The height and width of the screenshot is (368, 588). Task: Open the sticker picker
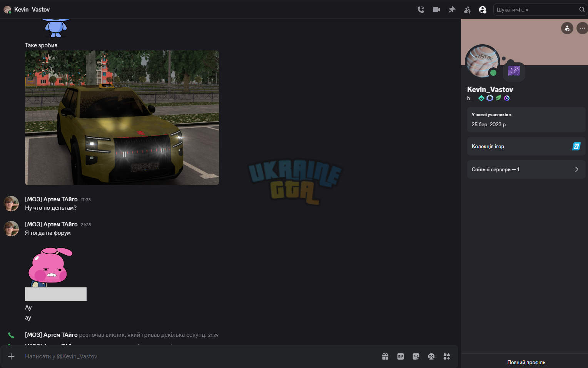click(x=416, y=356)
